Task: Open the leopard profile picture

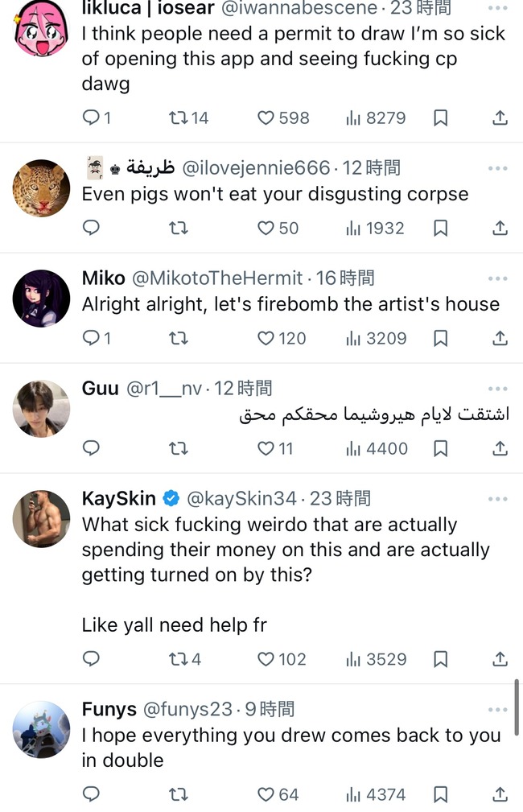Action: pos(41,188)
